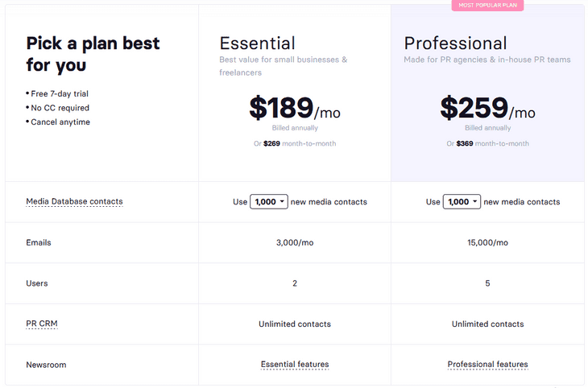Click the '$269 month-to-month' price note
The height and width of the screenshot is (388, 588).
(295, 144)
